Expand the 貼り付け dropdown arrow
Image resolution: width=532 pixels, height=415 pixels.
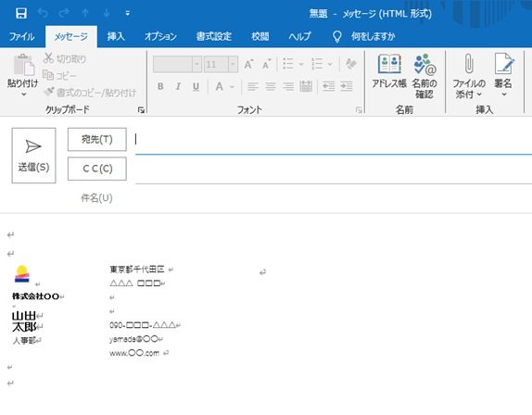click(24, 94)
